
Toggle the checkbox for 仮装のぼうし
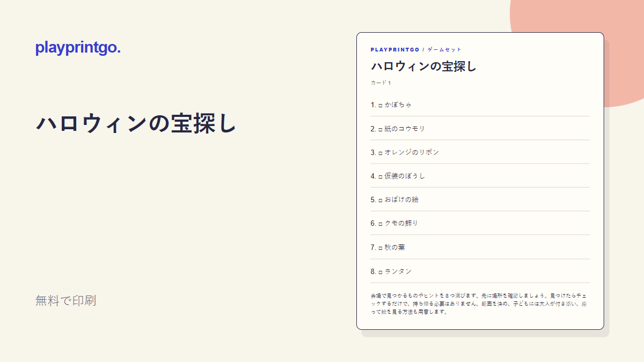(380, 176)
